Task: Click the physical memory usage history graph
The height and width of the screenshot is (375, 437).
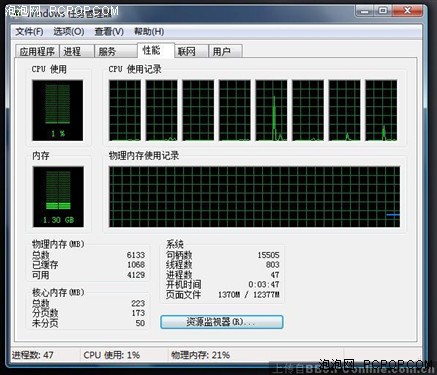Action: tap(254, 197)
